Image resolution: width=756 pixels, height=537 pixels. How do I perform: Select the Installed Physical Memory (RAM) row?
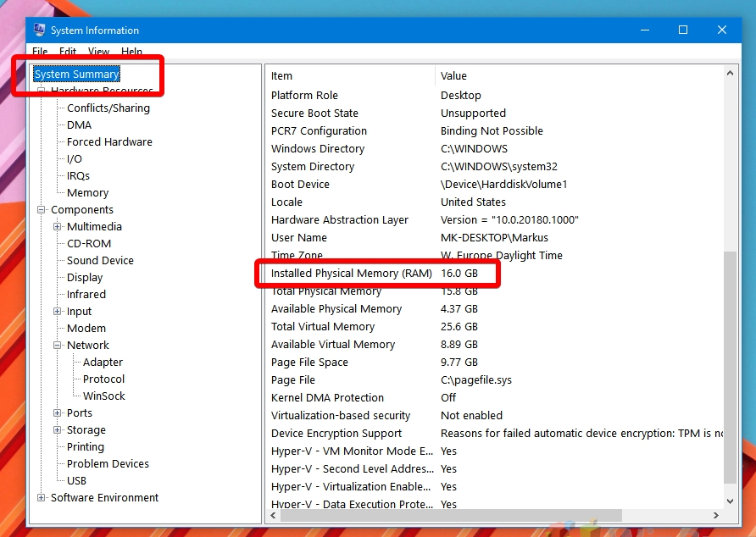tap(351, 274)
